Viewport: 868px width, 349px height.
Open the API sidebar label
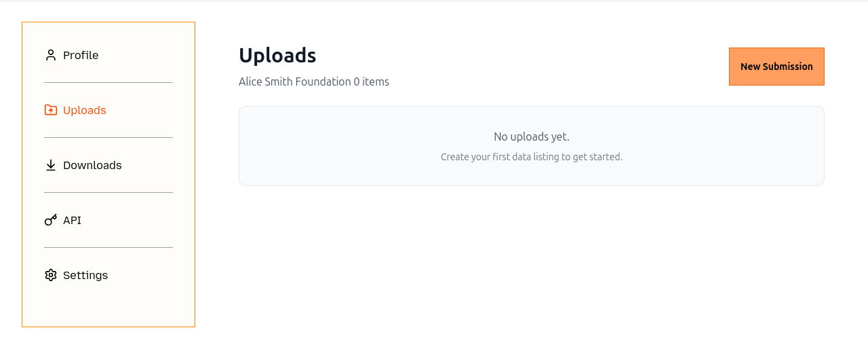pos(72,220)
